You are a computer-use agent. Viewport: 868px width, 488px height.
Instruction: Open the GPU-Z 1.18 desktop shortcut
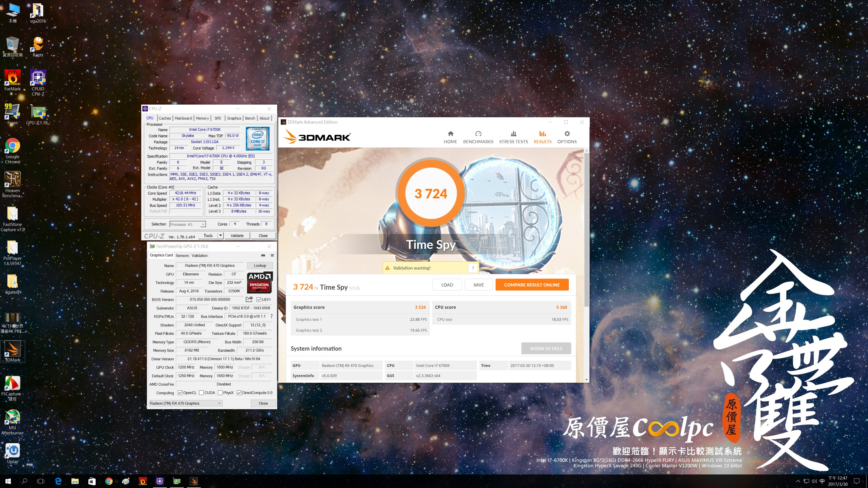[x=38, y=115]
